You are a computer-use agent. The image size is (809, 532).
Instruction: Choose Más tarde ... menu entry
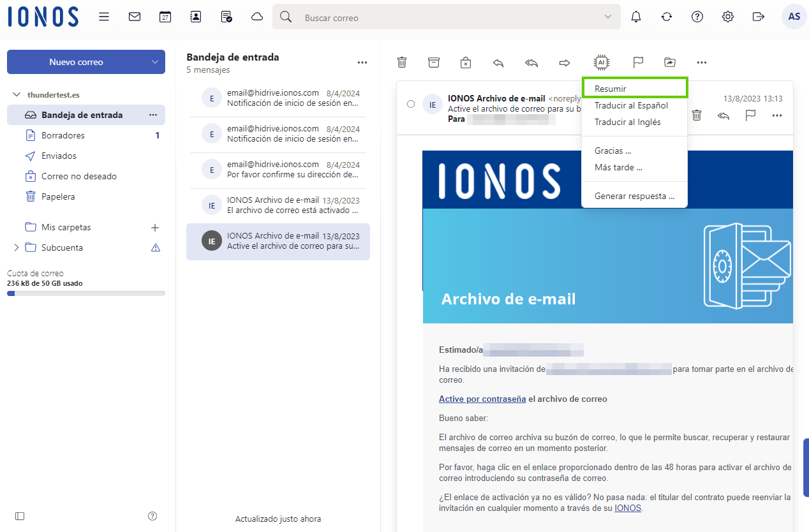pos(635,168)
